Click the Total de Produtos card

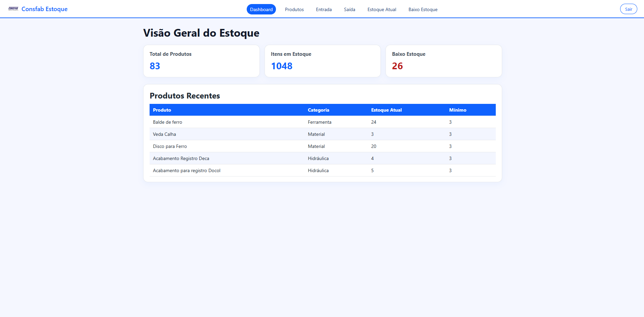point(201,61)
